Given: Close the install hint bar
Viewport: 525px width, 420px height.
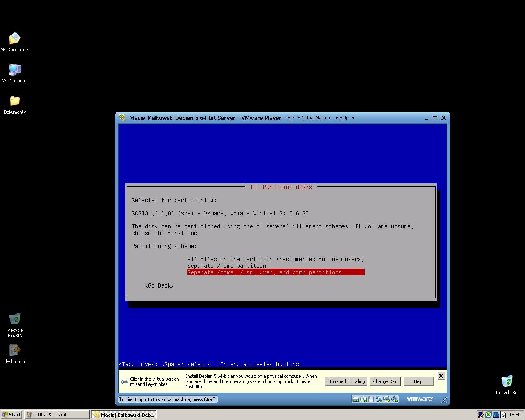Looking at the screenshot, I should coord(441,376).
